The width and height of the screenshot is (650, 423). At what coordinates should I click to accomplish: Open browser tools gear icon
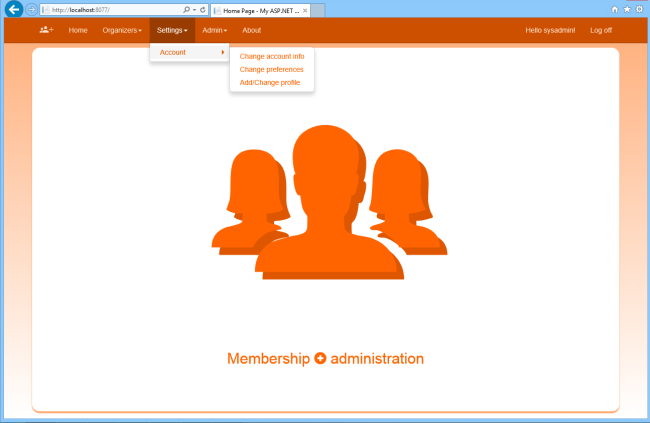point(639,9)
